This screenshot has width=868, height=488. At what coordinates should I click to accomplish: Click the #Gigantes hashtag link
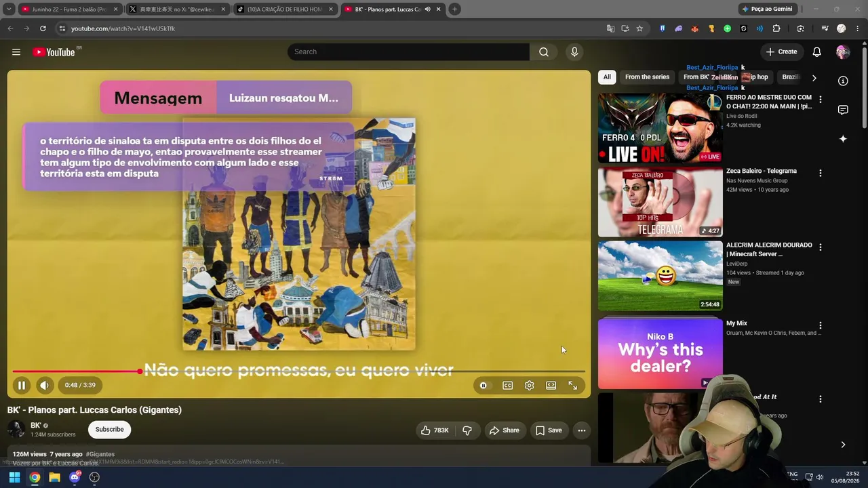coord(100,454)
